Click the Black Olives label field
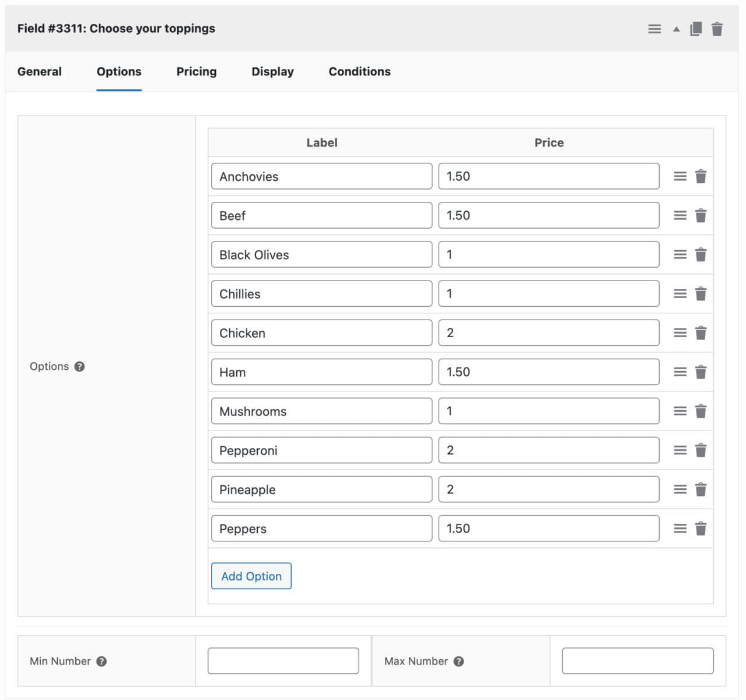 (x=321, y=254)
